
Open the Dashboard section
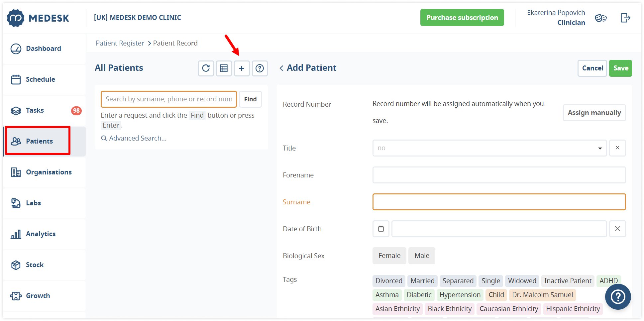tap(44, 48)
